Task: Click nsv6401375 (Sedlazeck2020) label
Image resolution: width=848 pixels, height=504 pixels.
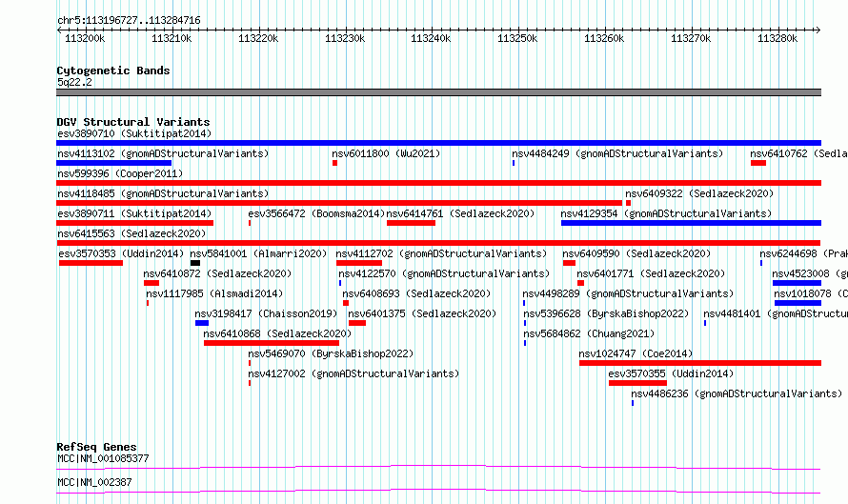Action: pyautogui.click(x=422, y=313)
